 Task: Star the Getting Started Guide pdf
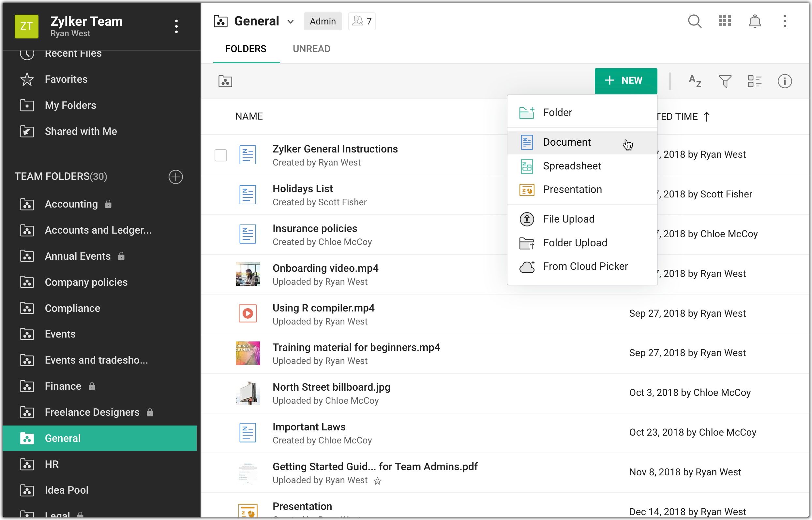pyautogui.click(x=377, y=481)
